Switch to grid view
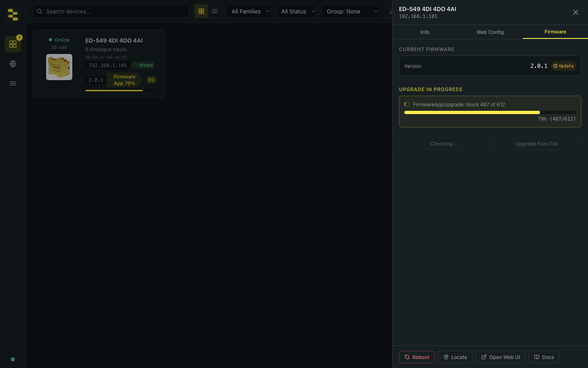This screenshot has height=368, width=588. 201,11
